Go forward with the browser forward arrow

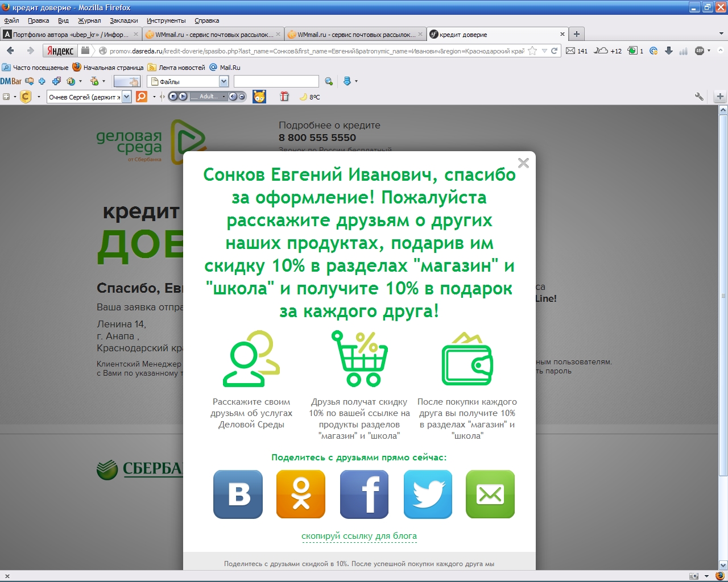[30, 51]
